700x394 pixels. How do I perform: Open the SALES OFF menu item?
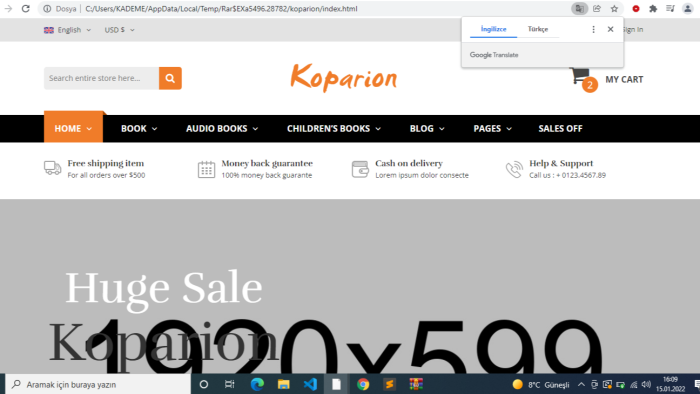560,129
